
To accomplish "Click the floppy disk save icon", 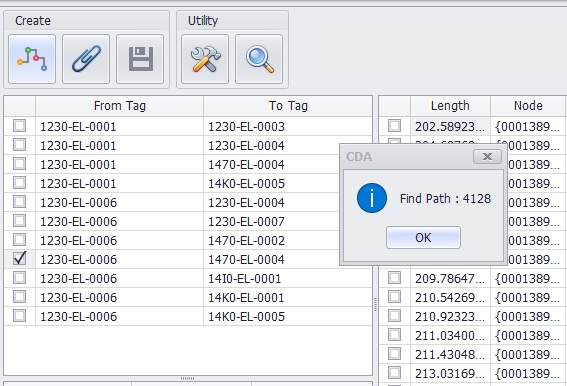I will (x=140, y=59).
